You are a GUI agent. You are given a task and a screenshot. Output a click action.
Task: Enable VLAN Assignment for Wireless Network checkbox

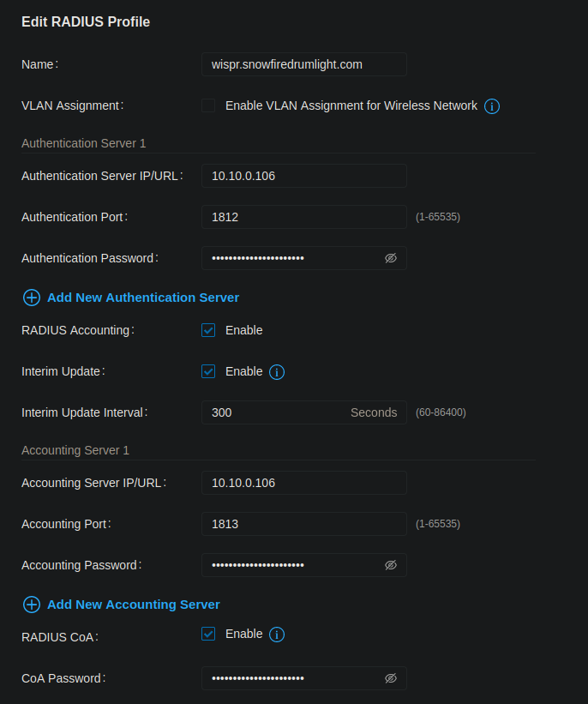pos(208,105)
